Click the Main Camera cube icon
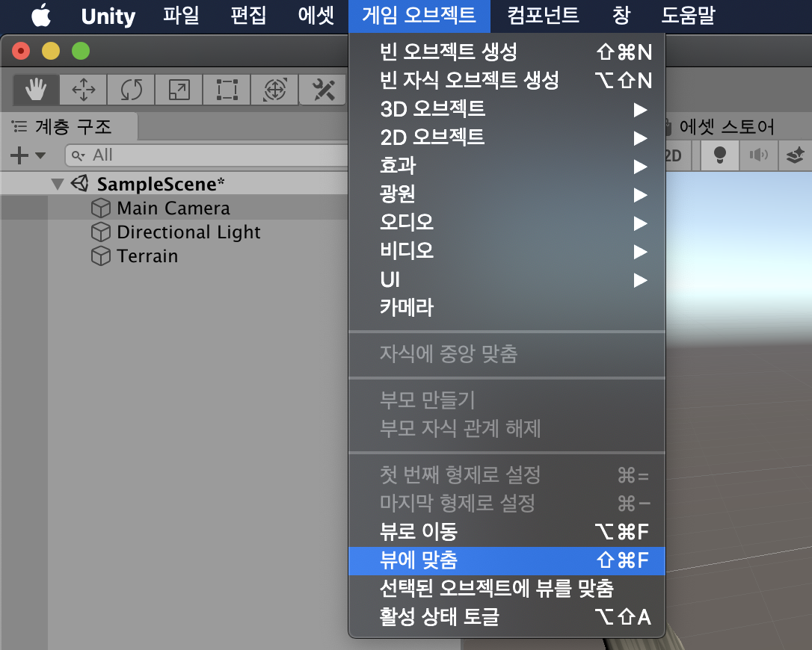Image resolution: width=812 pixels, height=650 pixels. click(100, 208)
